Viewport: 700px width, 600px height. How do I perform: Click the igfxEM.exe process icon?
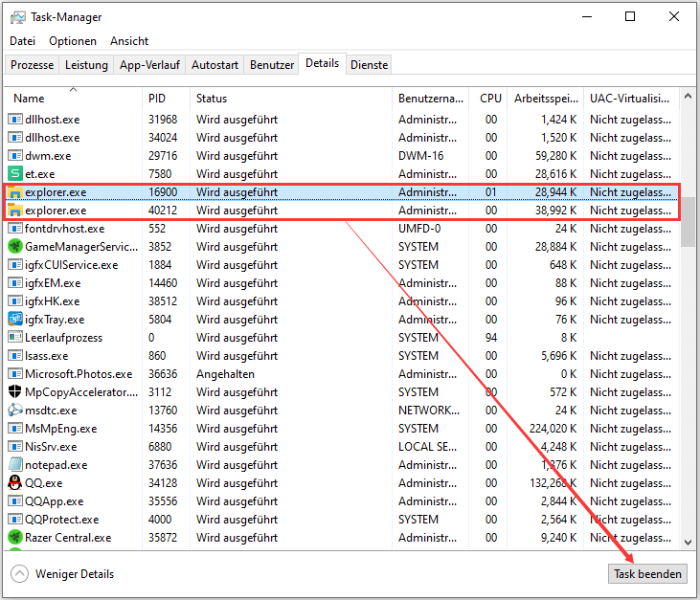coord(15,283)
